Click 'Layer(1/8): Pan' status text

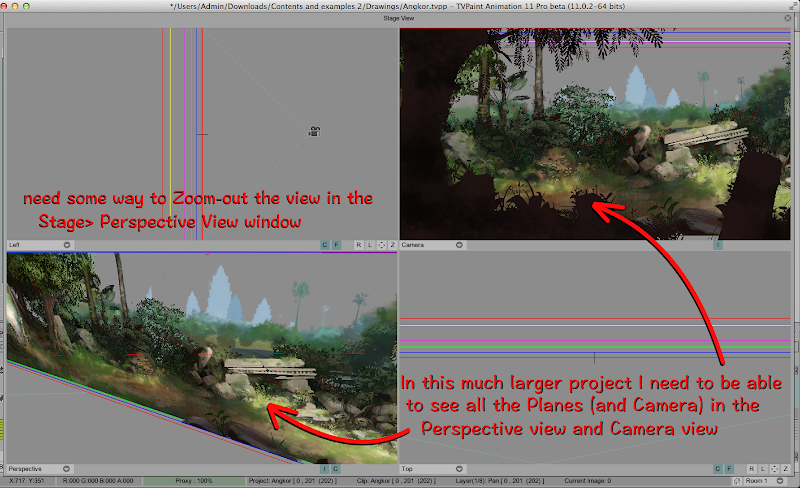tap(500, 481)
